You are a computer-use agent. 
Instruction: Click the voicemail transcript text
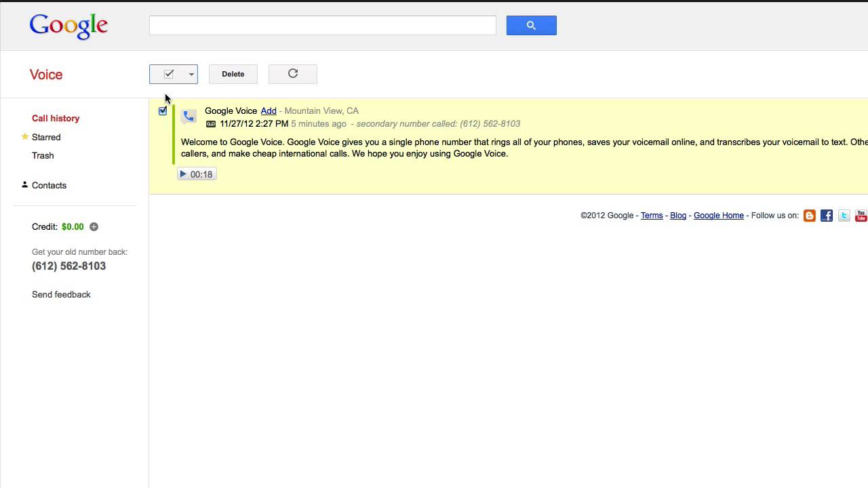524,148
